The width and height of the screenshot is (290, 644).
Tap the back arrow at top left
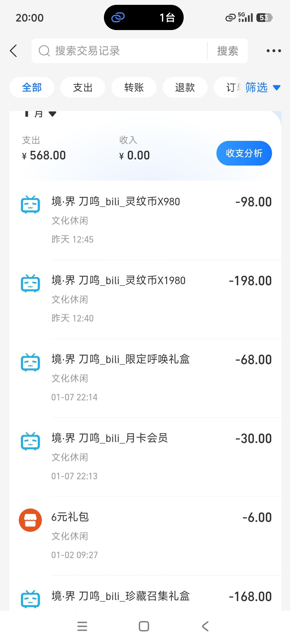[x=13, y=51]
